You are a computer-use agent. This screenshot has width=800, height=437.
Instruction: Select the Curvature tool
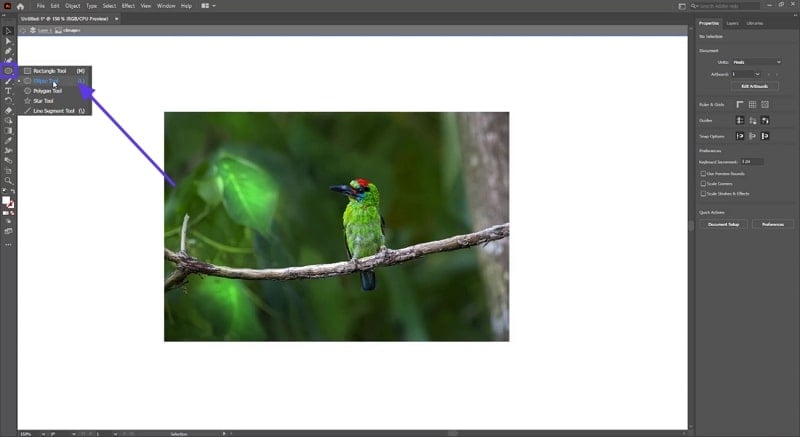coord(8,61)
